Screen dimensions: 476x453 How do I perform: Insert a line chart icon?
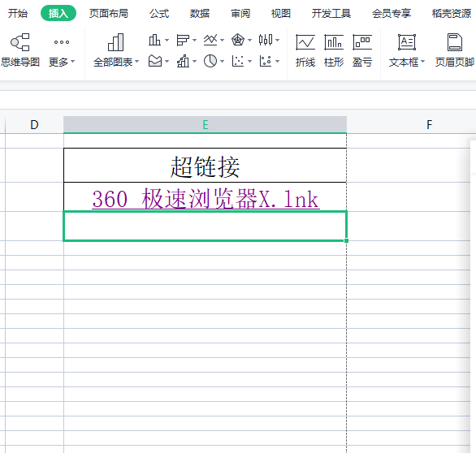pos(210,40)
